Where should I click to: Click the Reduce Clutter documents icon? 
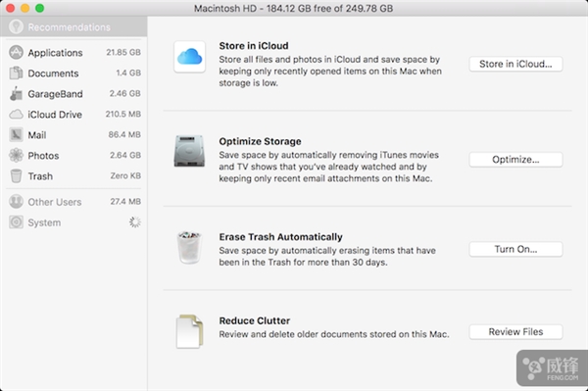tap(189, 331)
